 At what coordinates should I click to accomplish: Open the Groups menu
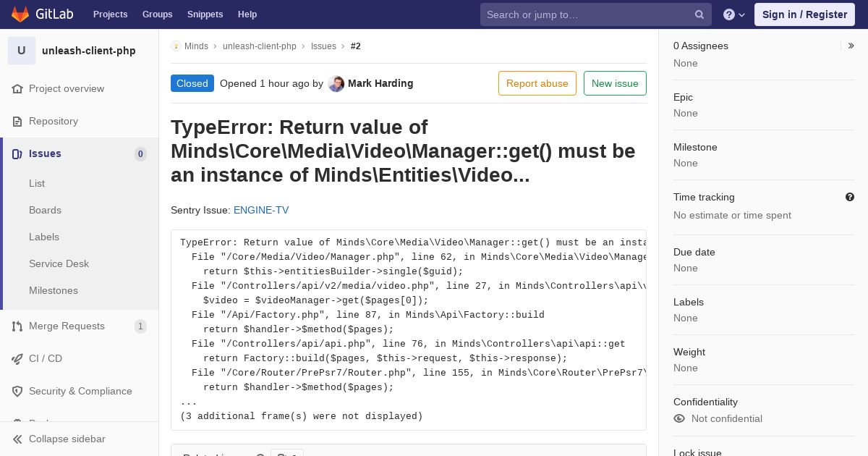(157, 14)
